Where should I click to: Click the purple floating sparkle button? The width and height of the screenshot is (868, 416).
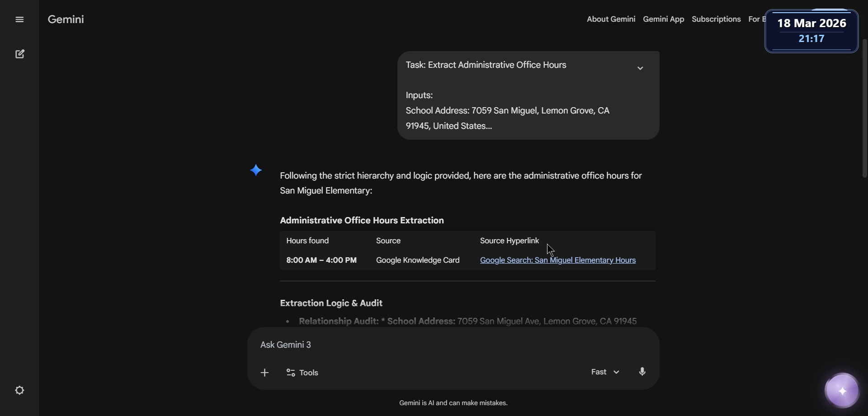[842, 391]
